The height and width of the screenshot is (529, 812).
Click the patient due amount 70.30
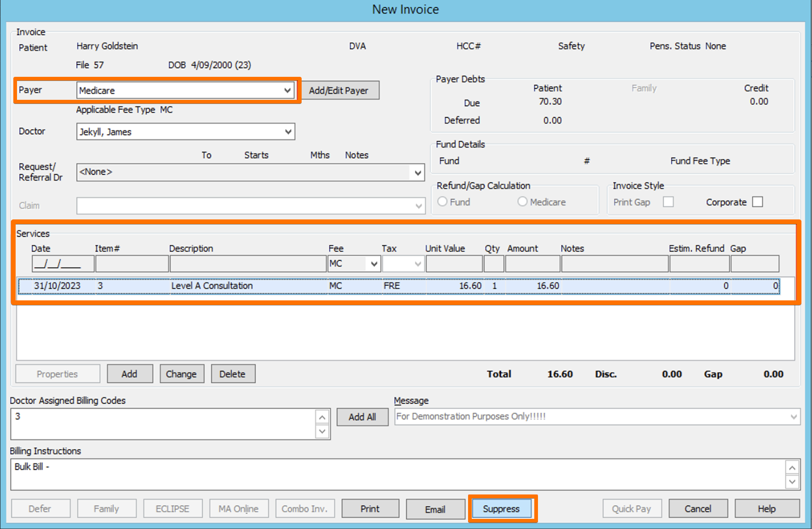coord(550,102)
